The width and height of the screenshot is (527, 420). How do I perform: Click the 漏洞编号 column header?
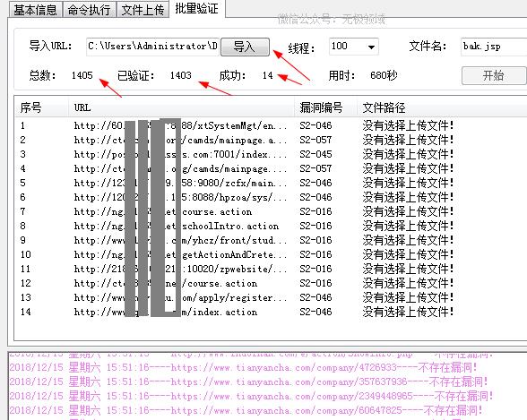coord(325,107)
